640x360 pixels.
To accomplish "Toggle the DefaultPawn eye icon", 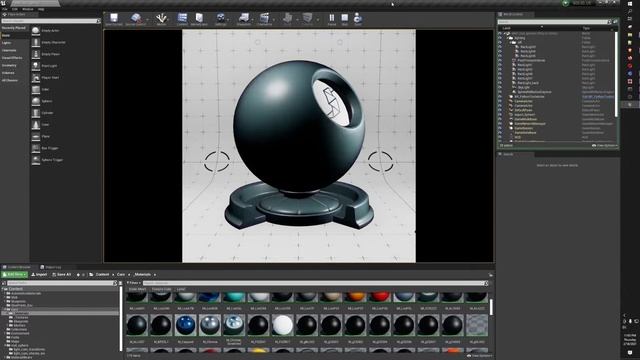I will pos(500,110).
